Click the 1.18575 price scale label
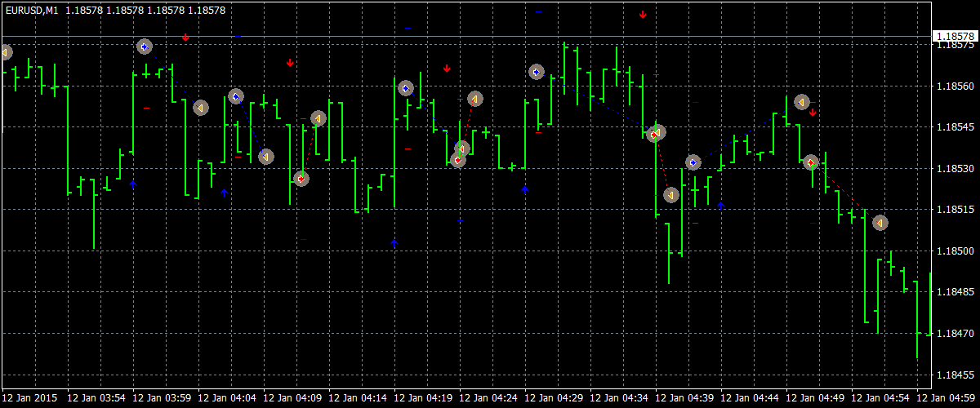This screenshot has height=408, width=980. pos(954,45)
